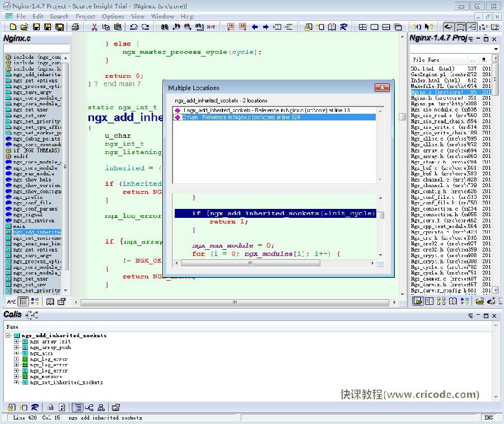Expand the ngx_array_push tree node
Image resolution: width=504 pixels, height=424 pixels.
[x=17, y=347]
